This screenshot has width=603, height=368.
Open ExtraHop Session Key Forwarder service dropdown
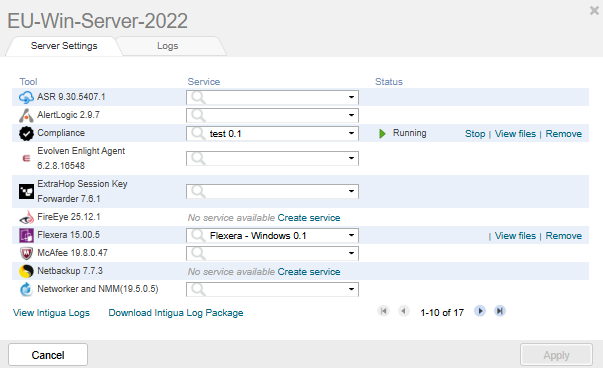(x=351, y=191)
